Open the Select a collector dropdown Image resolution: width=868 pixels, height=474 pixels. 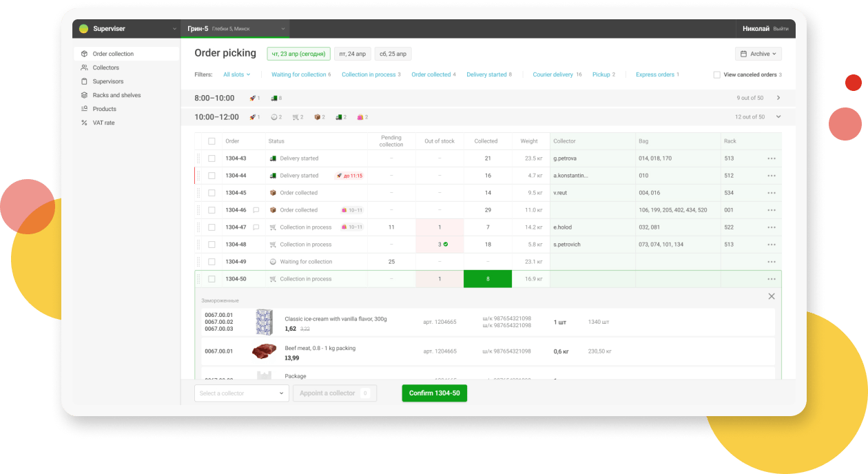[x=241, y=393]
